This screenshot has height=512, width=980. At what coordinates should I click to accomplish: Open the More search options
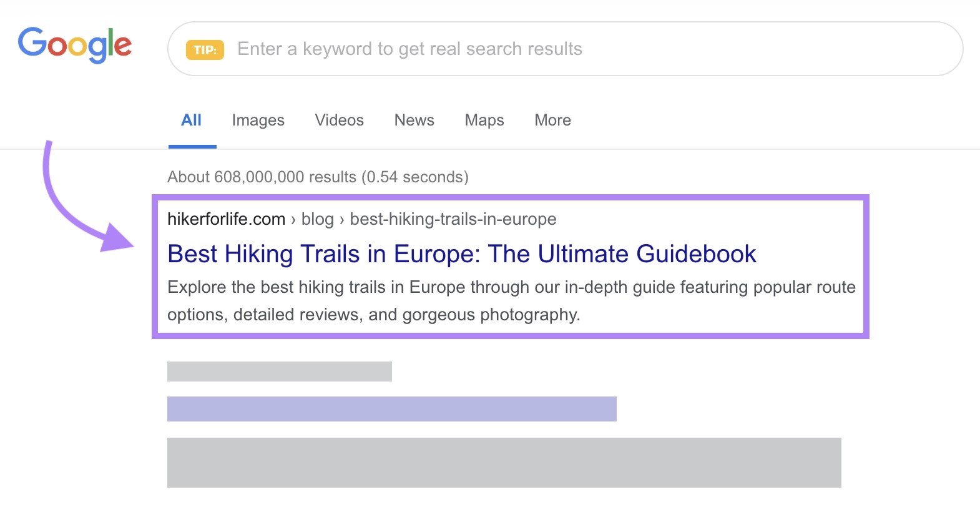pyautogui.click(x=552, y=120)
